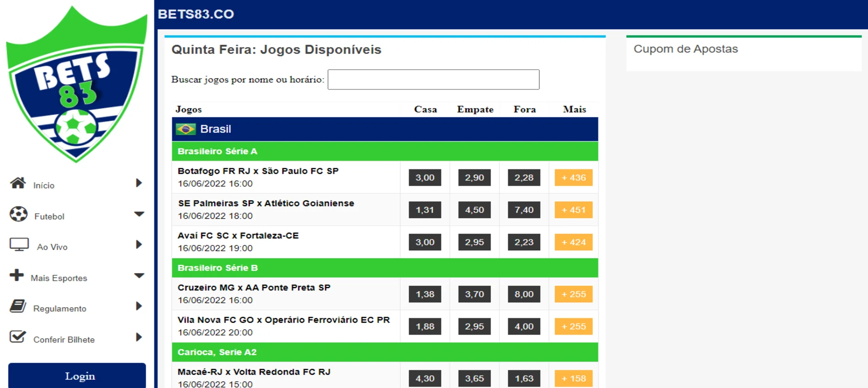Viewport: 868px width, 388px height.
Task: Select Casa odd 1,31 for Palmeiras
Action: point(425,210)
